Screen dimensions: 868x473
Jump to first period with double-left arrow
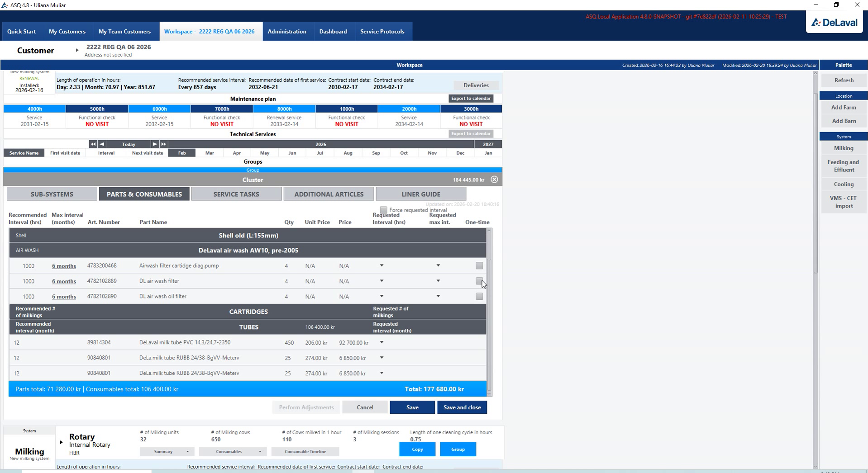[93, 144]
